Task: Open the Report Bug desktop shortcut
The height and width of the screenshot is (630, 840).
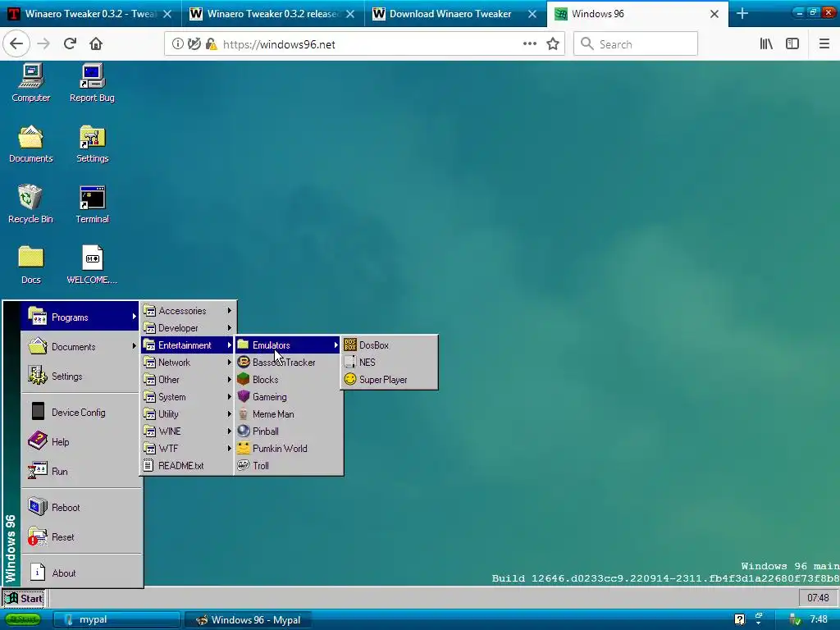Action: tap(92, 83)
